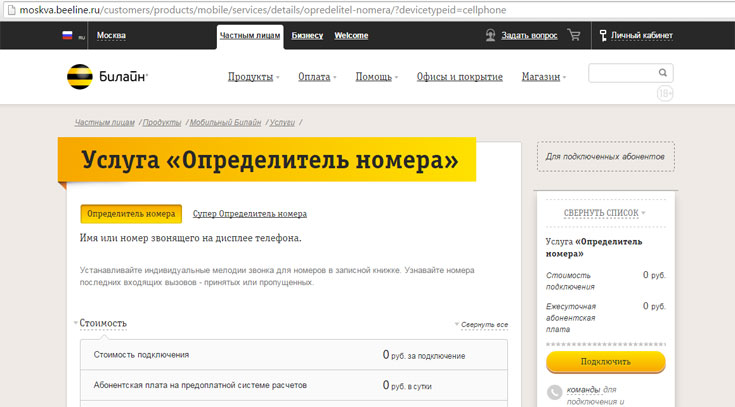
Task: Switch to Супер Определитель номера tab
Action: (x=250, y=214)
